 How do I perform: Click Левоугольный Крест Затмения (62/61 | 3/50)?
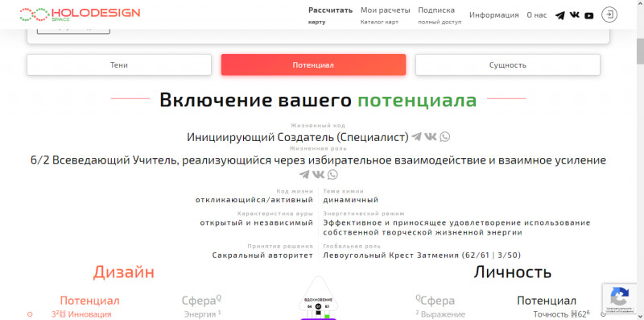422,256
